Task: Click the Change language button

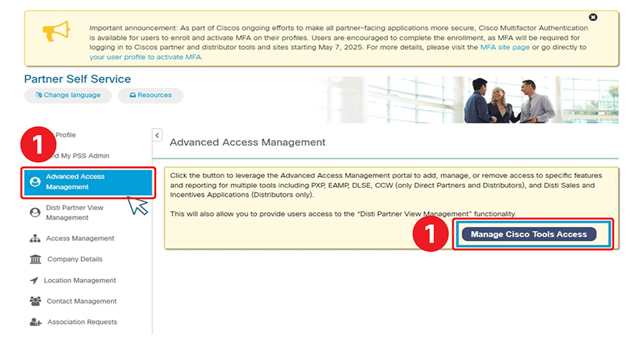Action: point(68,95)
